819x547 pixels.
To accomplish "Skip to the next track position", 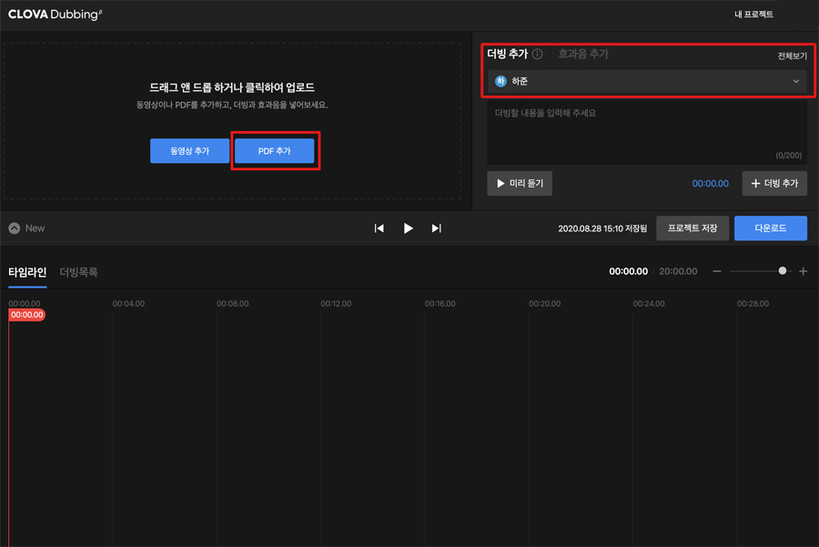I will tap(436, 228).
